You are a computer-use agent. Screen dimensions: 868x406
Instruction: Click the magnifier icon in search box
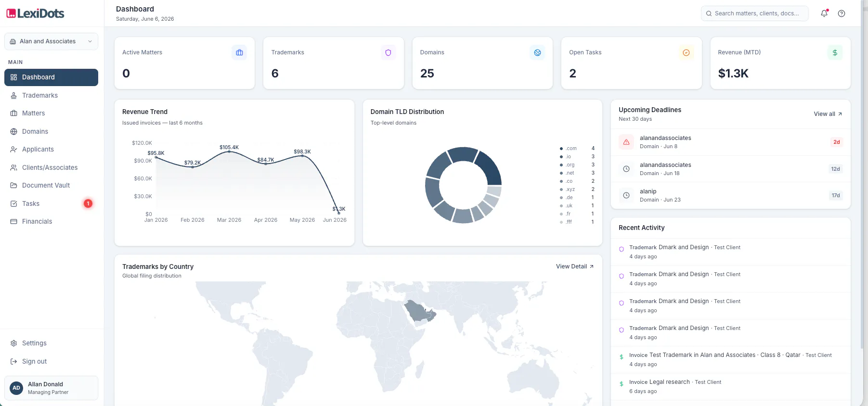[709, 13]
